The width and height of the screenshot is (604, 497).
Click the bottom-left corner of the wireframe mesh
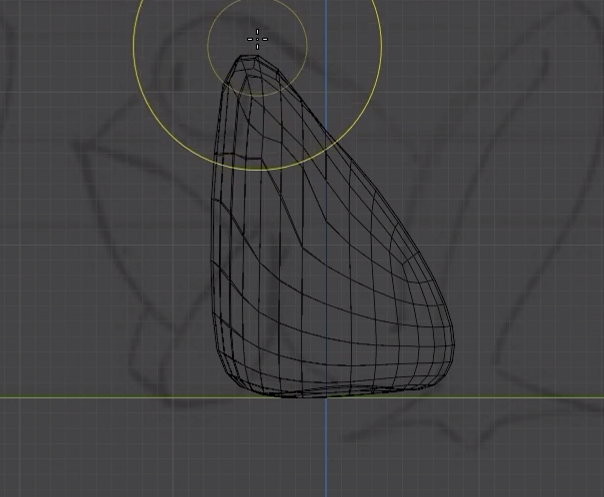click(x=231, y=372)
